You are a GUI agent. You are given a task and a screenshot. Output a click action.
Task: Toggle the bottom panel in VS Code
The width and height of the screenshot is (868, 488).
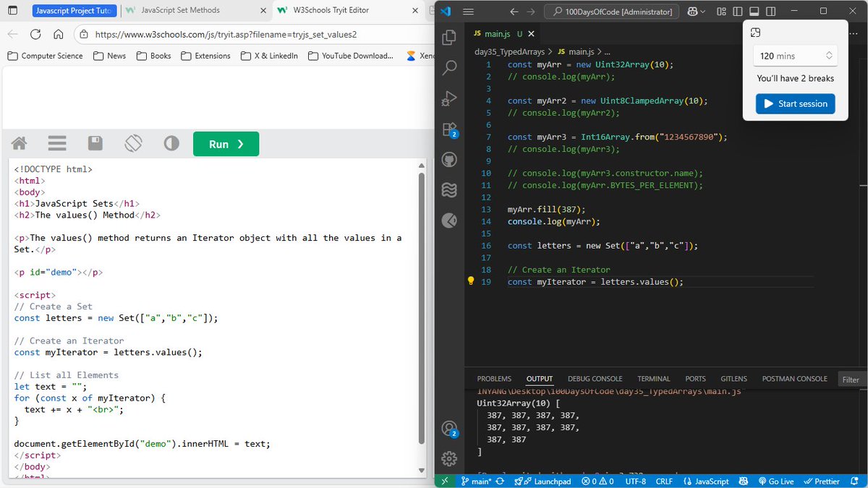(754, 12)
